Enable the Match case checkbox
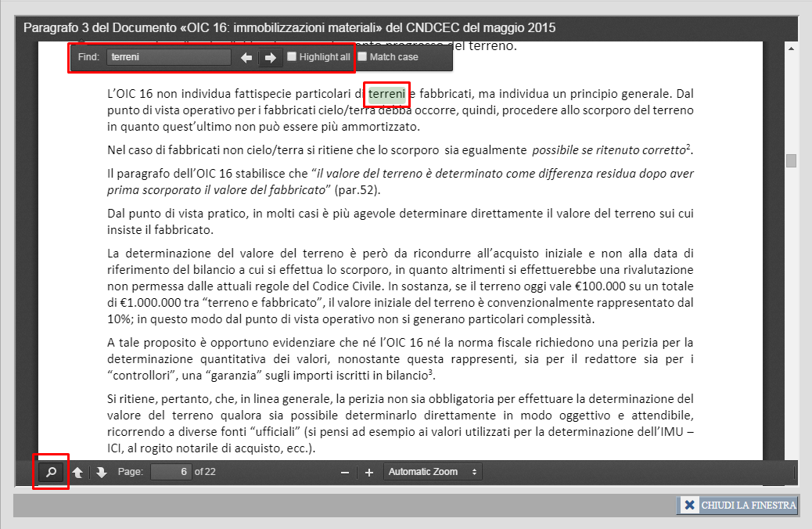The width and height of the screenshot is (812, 529). (x=362, y=56)
